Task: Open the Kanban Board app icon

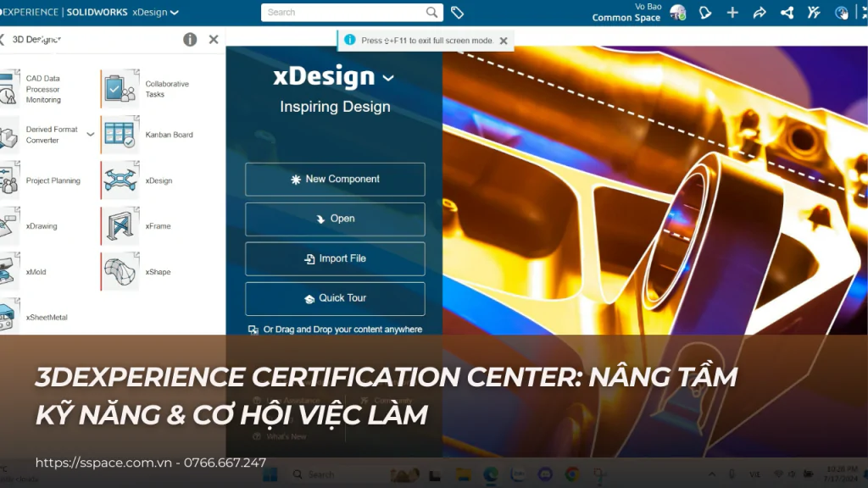Action: coord(120,135)
